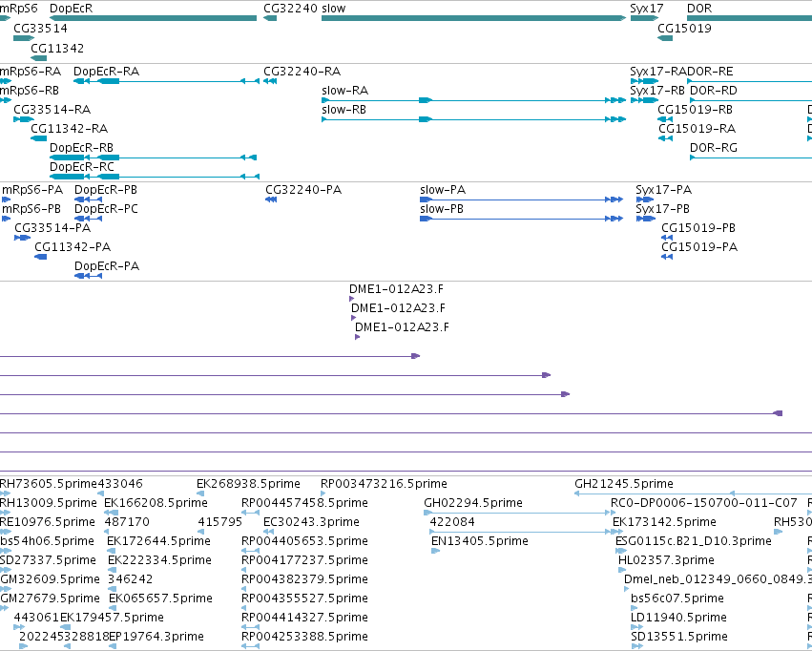Select the CG15019-PB protein label

tap(698, 228)
